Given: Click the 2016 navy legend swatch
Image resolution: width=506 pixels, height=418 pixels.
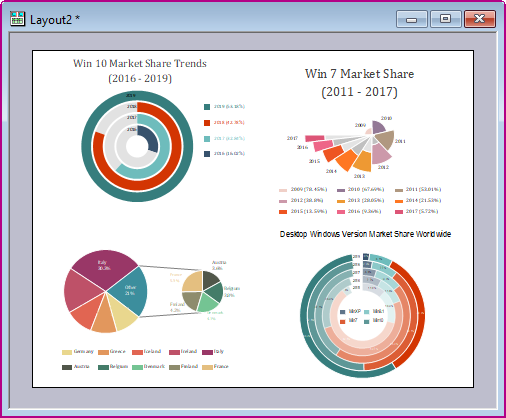Looking at the screenshot, I should click(x=207, y=154).
